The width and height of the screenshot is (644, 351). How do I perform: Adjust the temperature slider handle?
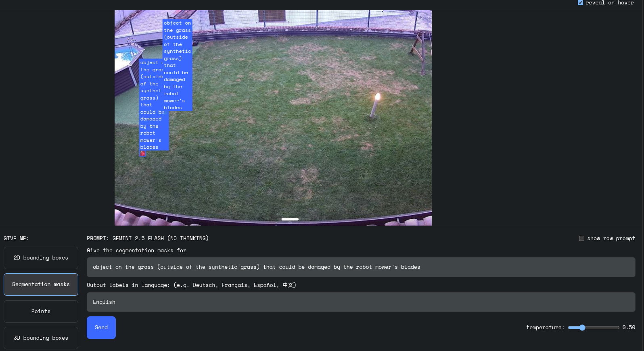tap(582, 328)
